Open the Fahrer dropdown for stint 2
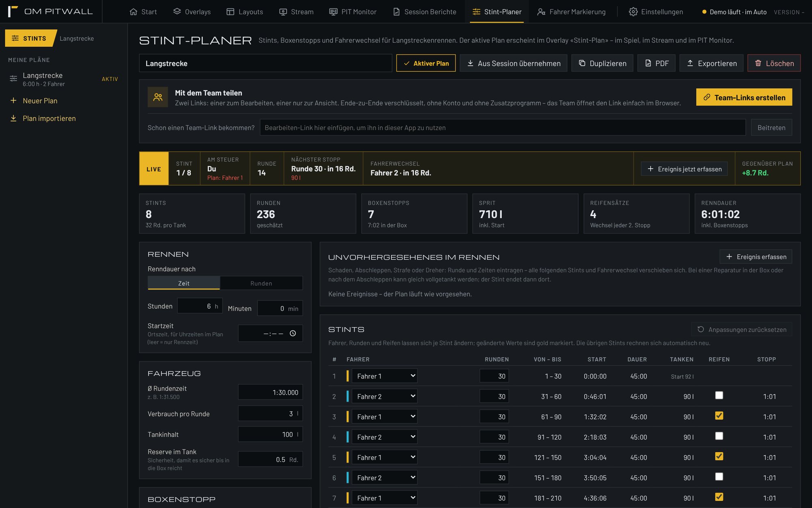 (384, 396)
